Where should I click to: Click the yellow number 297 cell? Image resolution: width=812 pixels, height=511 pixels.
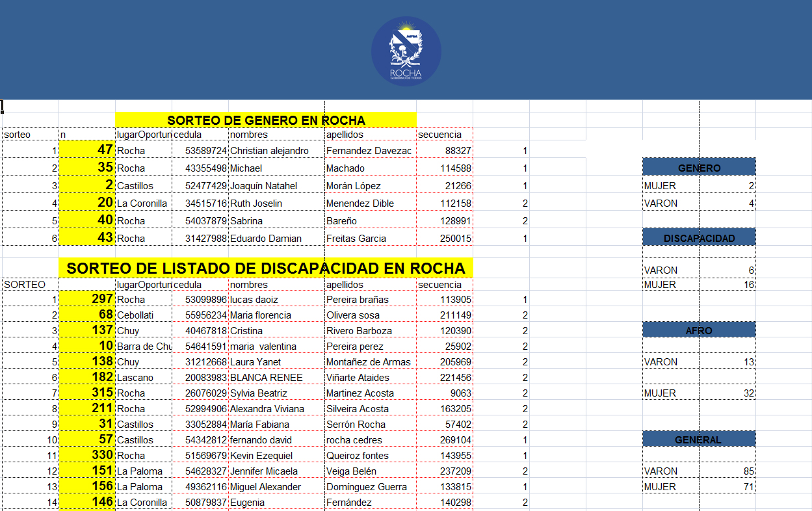pos(87,299)
